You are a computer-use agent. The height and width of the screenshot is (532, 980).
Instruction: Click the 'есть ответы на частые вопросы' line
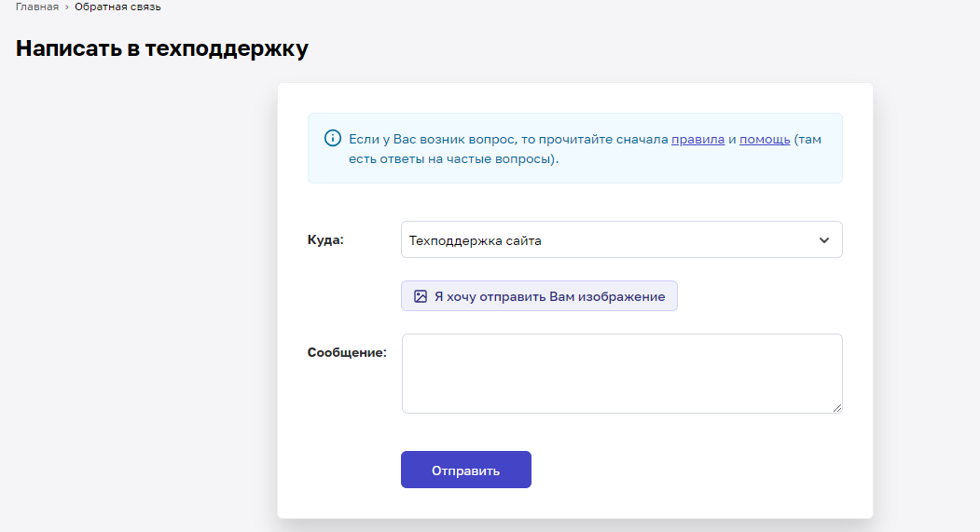click(x=454, y=158)
